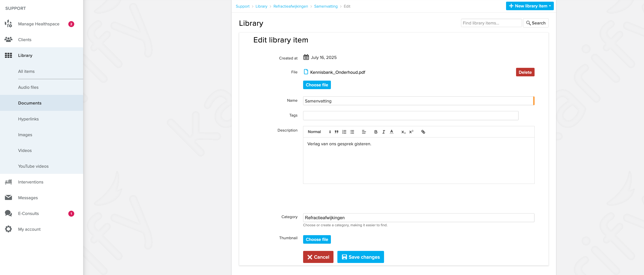Click the Kennisbank_Onderhoud.pdf file name
Image resolution: width=644 pixels, height=275 pixels.
coord(338,72)
